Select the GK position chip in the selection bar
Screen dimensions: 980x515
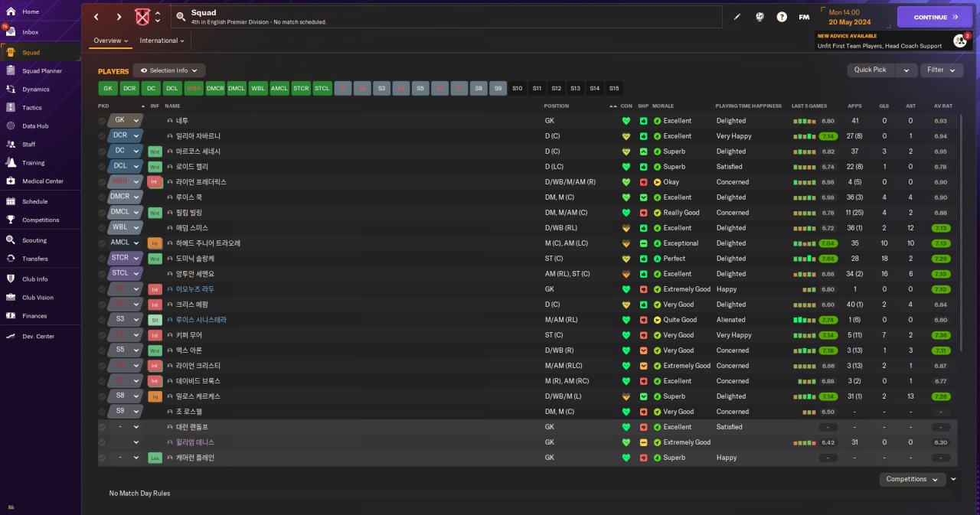(x=107, y=88)
